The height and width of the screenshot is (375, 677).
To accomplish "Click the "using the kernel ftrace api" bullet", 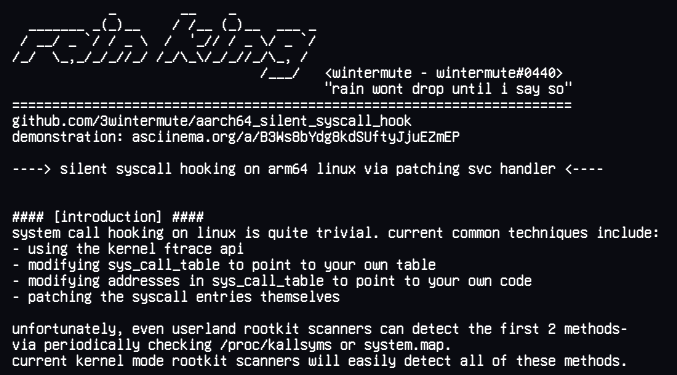I will click(128, 249).
